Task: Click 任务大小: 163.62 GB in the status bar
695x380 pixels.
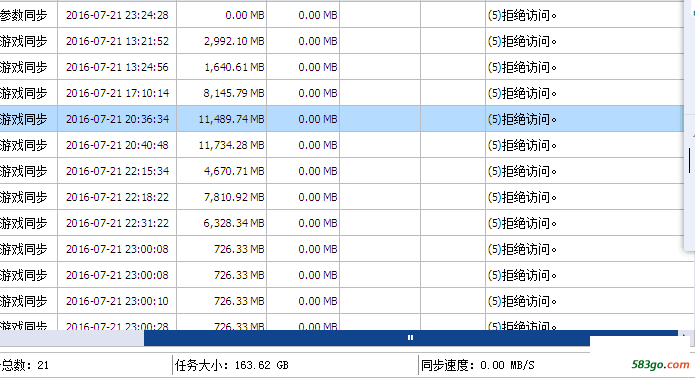Action: [232, 365]
